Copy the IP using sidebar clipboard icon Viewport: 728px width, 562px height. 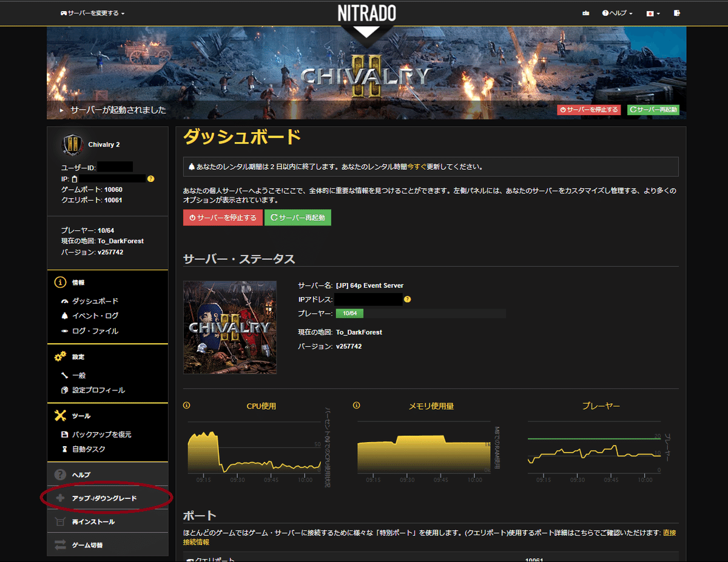(75, 179)
